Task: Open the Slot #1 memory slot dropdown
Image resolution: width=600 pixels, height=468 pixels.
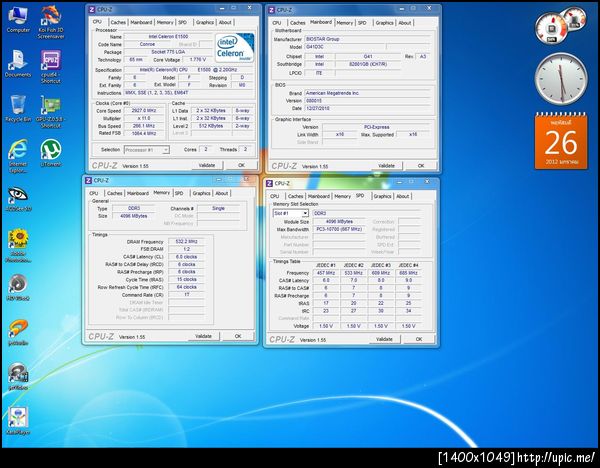Action: click(x=291, y=213)
